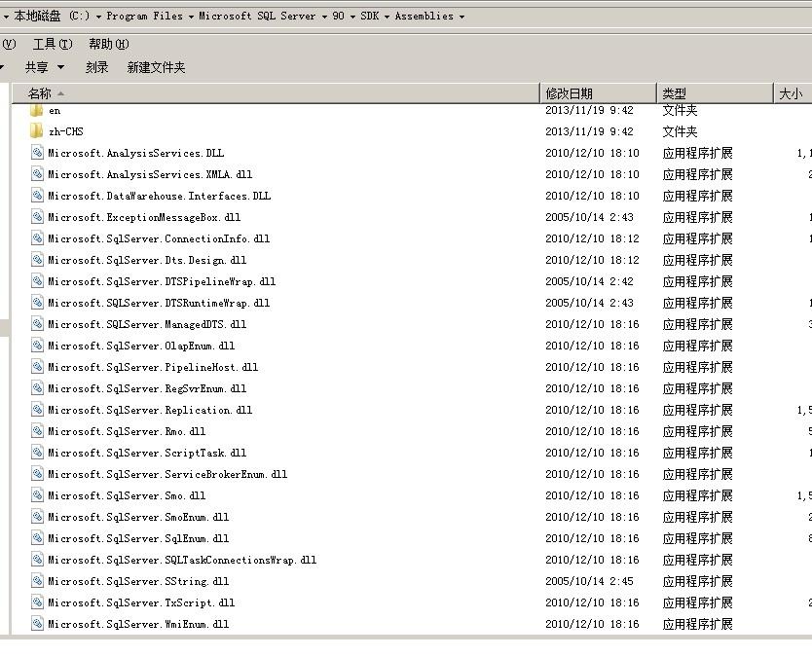Expand the dropdown arrow after Assemblies breadcrumb
The width and height of the screenshot is (812, 657).
[461, 17]
